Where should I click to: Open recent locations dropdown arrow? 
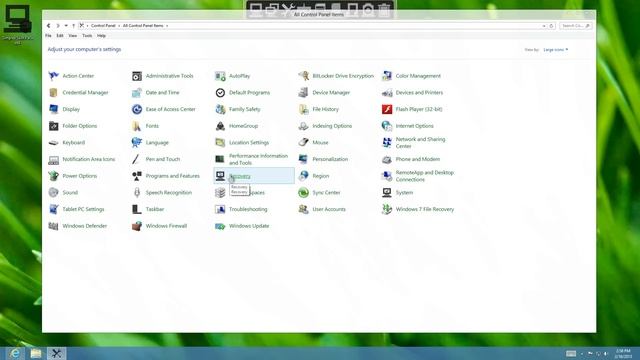[x=66, y=26]
